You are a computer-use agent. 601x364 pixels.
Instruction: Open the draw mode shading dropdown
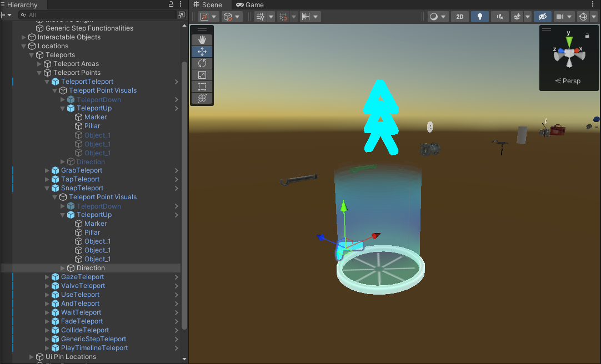(438, 17)
